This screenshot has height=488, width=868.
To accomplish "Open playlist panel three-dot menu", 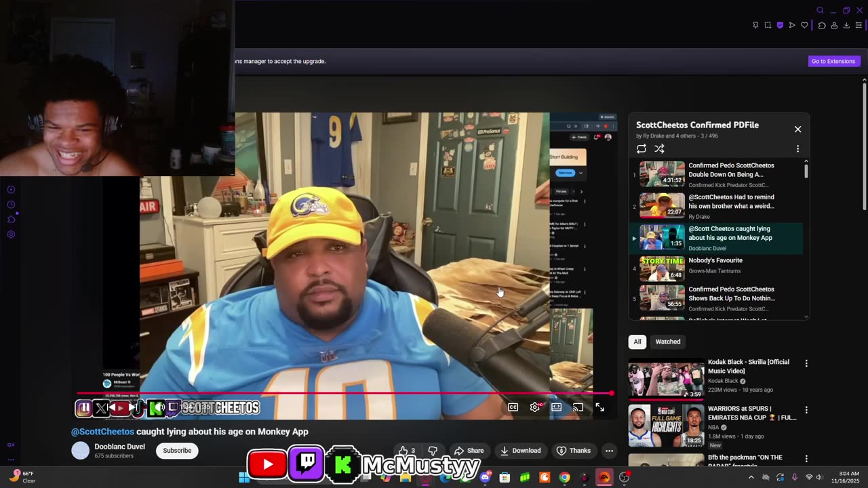I will 797,148.
